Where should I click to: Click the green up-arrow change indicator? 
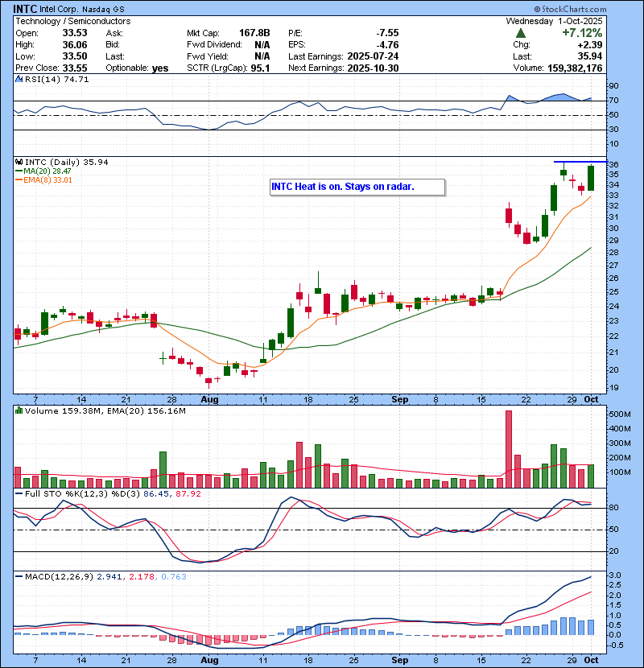[520, 33]
